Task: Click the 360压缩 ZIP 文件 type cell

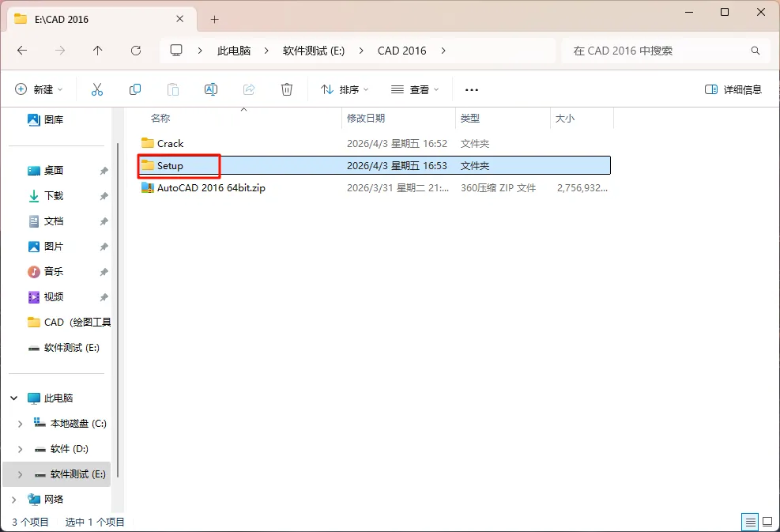Action: click(498, 188)
